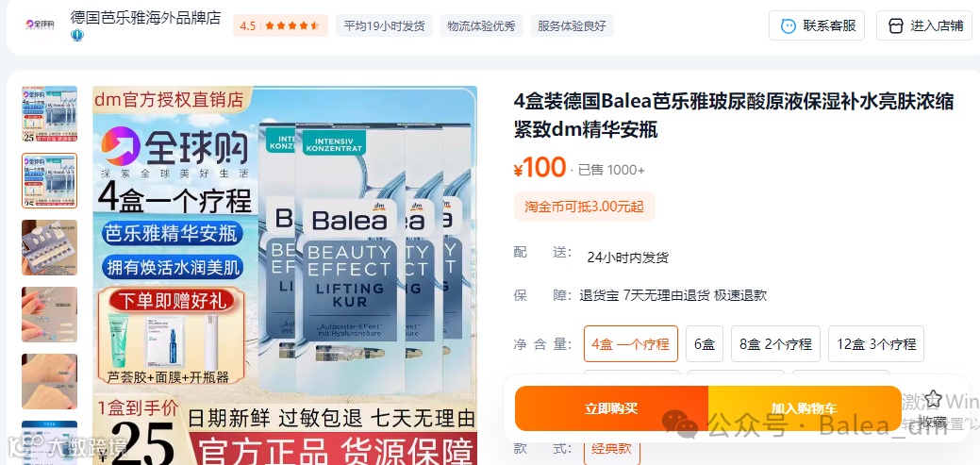The image size is (980, 465).
Task: Click 加入购物车 add to cart button
Action: coord(805,408)
